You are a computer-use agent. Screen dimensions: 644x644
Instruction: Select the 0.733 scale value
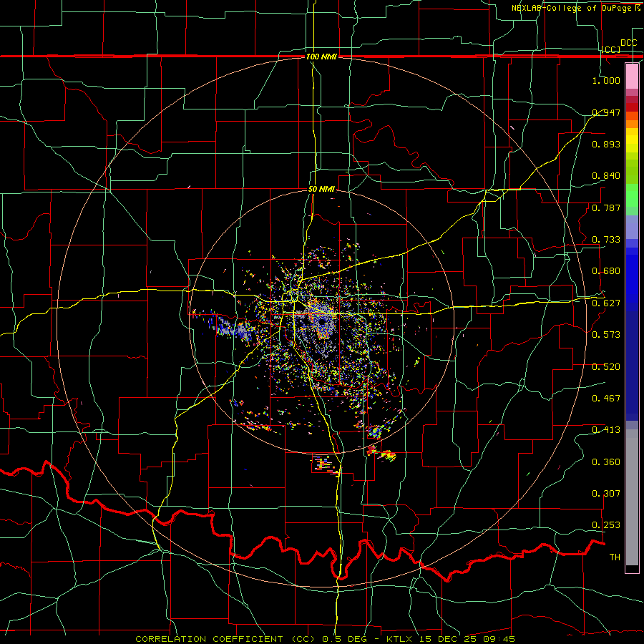coord(606,240)
